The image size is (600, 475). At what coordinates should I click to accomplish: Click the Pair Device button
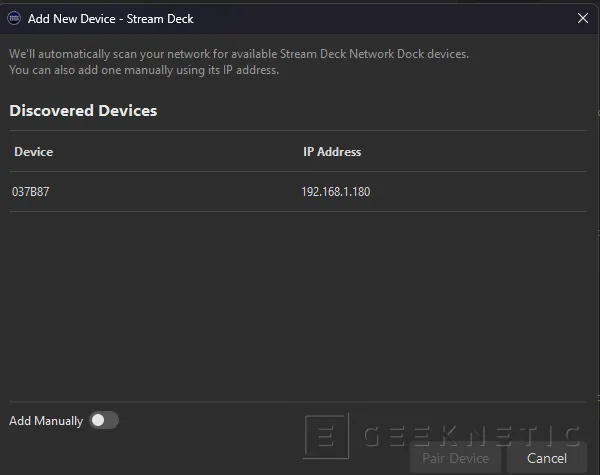click(455, 458)
